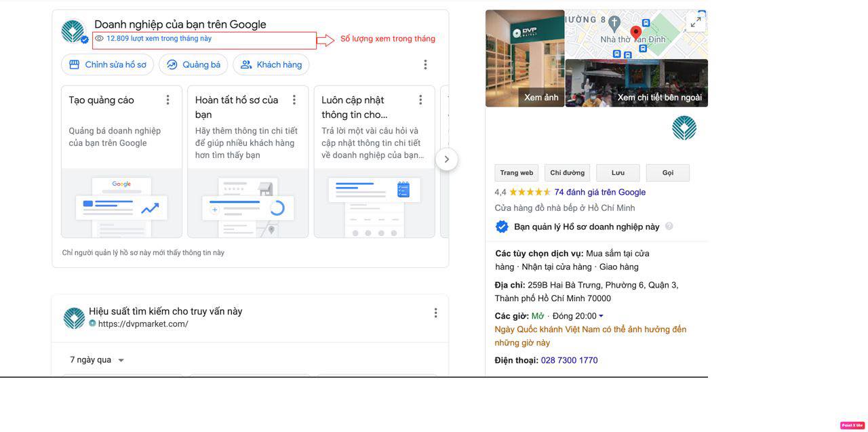Expand the 7 ngày qua date range dropdown
Image resolution: width=868 pixels, height=432 pixels.
[98, 360]
